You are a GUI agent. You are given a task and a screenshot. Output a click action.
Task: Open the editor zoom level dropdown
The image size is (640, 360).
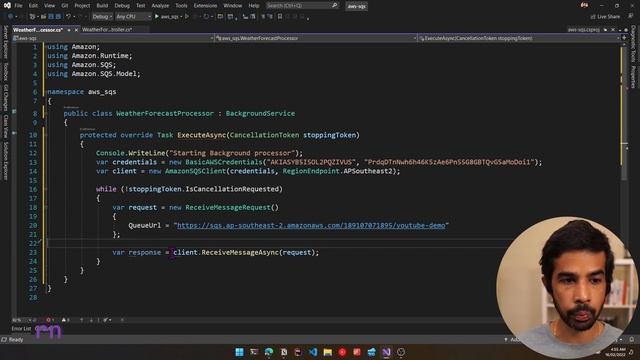[x=22, y=320]
